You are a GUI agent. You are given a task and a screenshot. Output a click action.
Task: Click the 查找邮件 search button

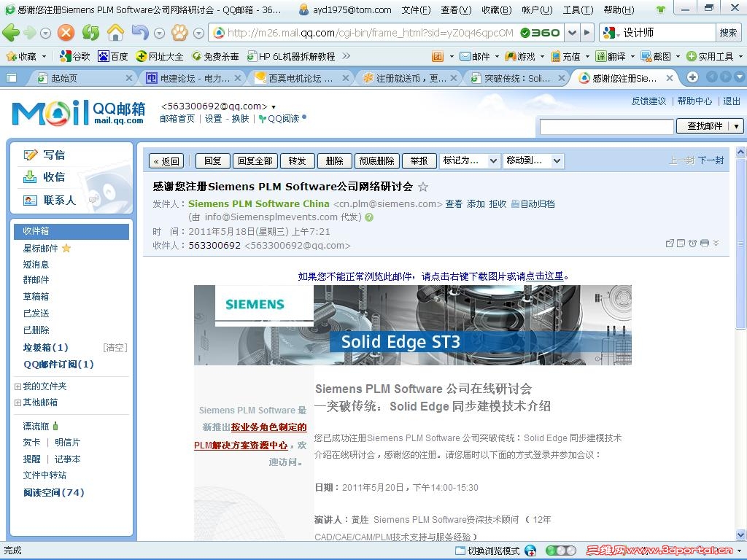coord(704,126)
